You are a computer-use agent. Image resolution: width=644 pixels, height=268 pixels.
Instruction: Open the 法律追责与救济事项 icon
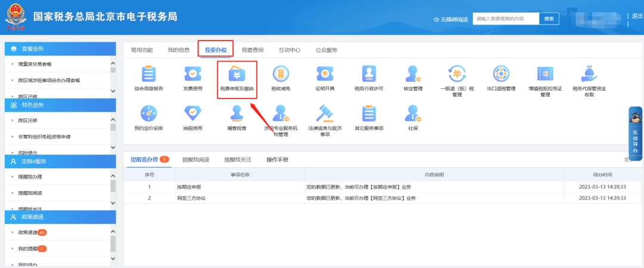(x=325, y=114)
